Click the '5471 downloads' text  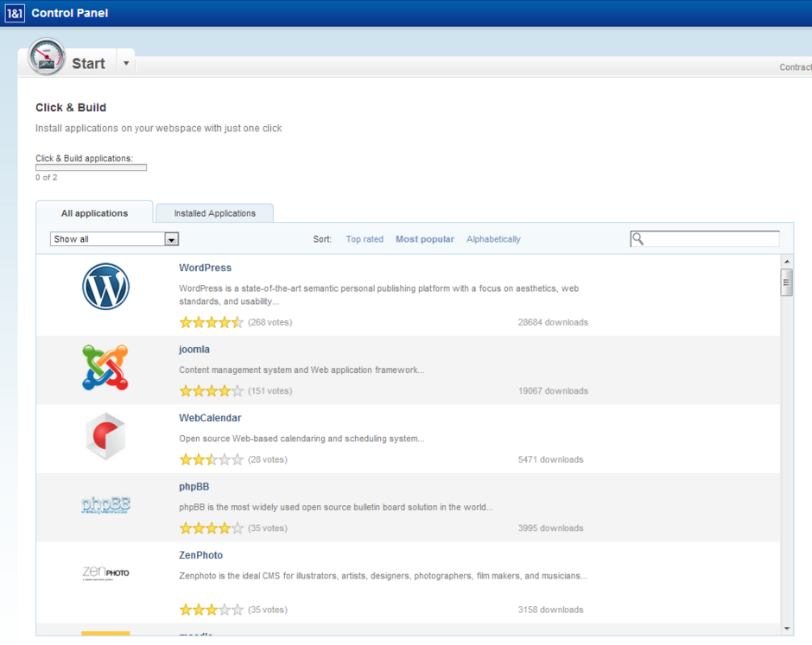pos(550,459)
